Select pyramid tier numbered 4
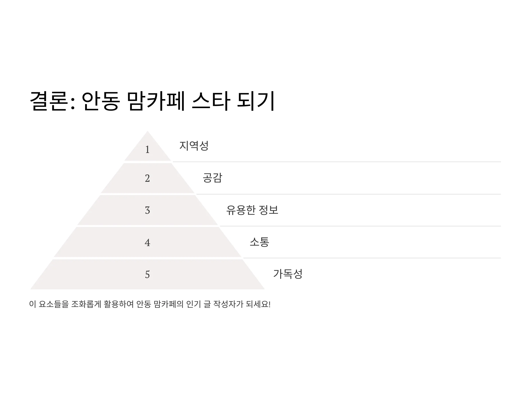The width and height of the screenshot is (532, 399). point(147,242)
